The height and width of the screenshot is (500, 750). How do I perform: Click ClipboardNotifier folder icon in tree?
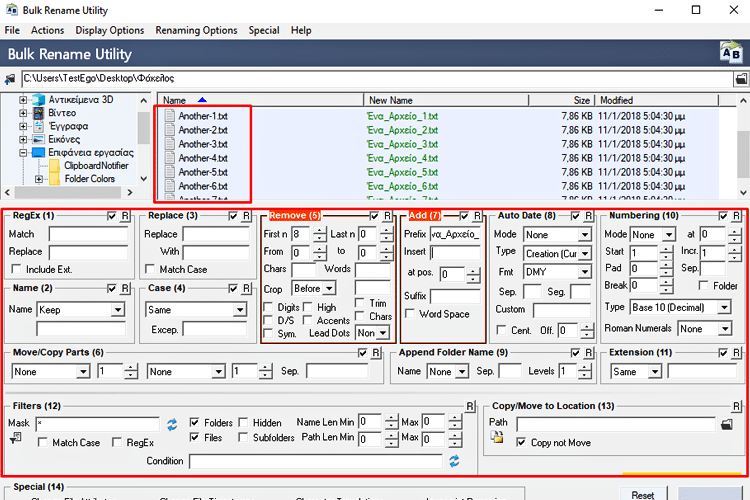coord(55,166)
